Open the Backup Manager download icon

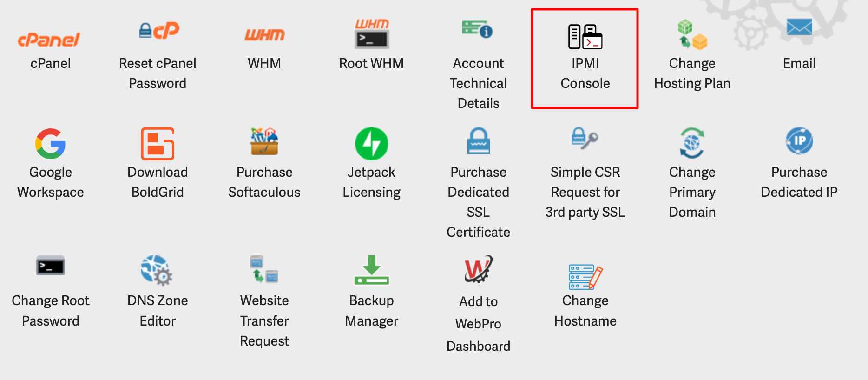click(x=372, y=270)
